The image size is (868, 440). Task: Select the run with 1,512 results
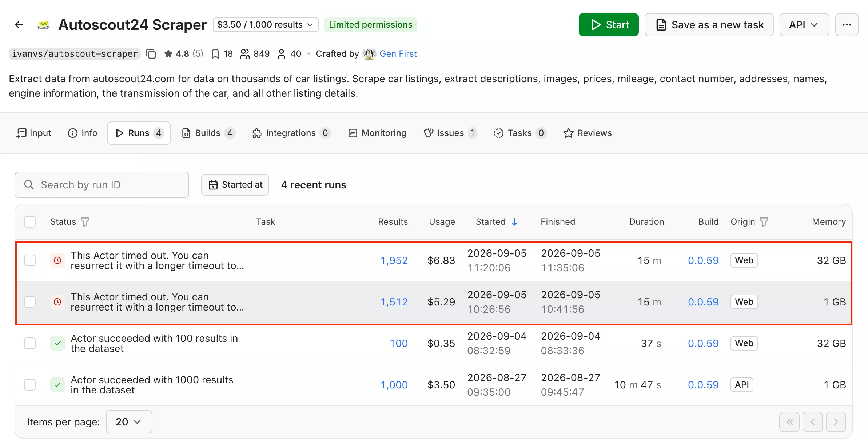click(30, 302)
